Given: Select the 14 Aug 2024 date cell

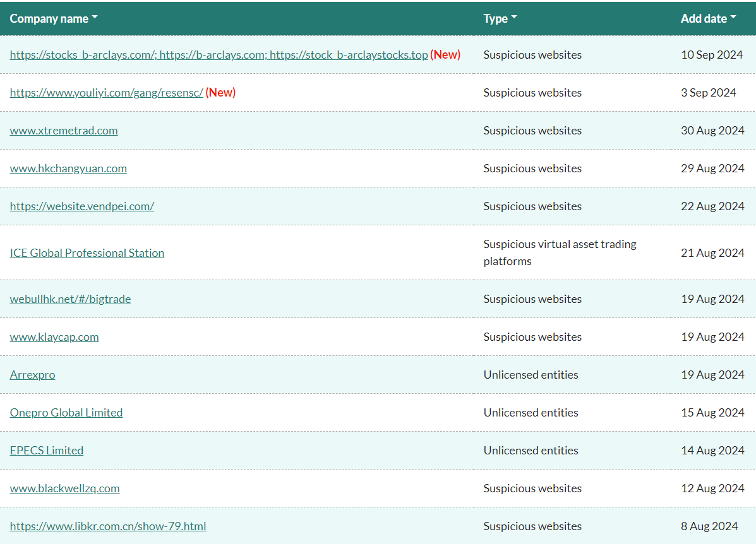Looking at the screenshot, I should point(712,451).
